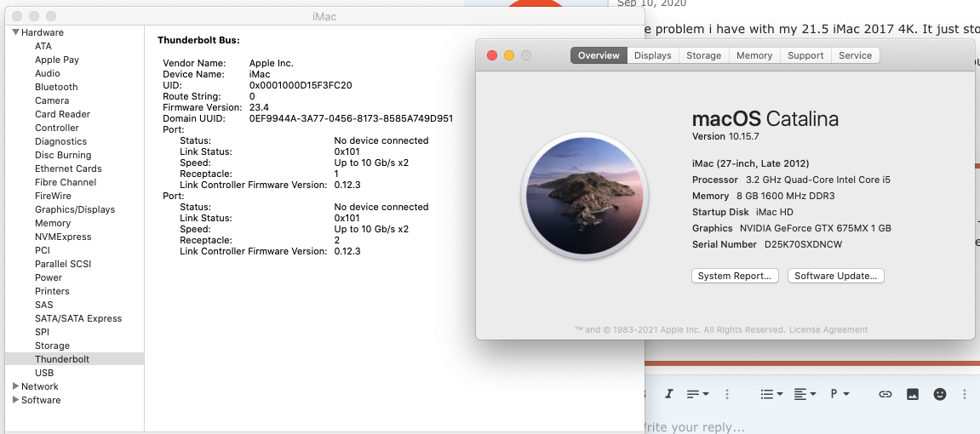Select Parallel SCSI in the sidebar
Screen dimensions: 980x434
(x=63, y=264)
